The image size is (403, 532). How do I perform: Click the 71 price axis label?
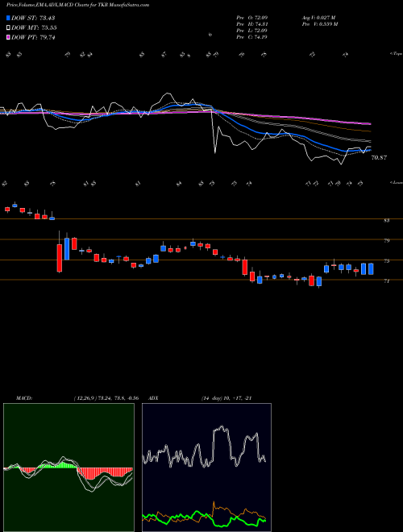(x=386, y=281)
